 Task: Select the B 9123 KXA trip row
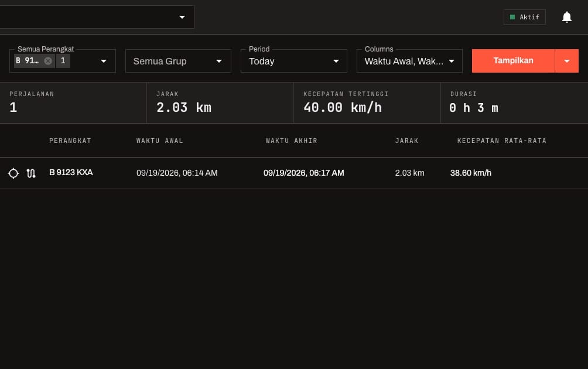click(x=294, y=173)
